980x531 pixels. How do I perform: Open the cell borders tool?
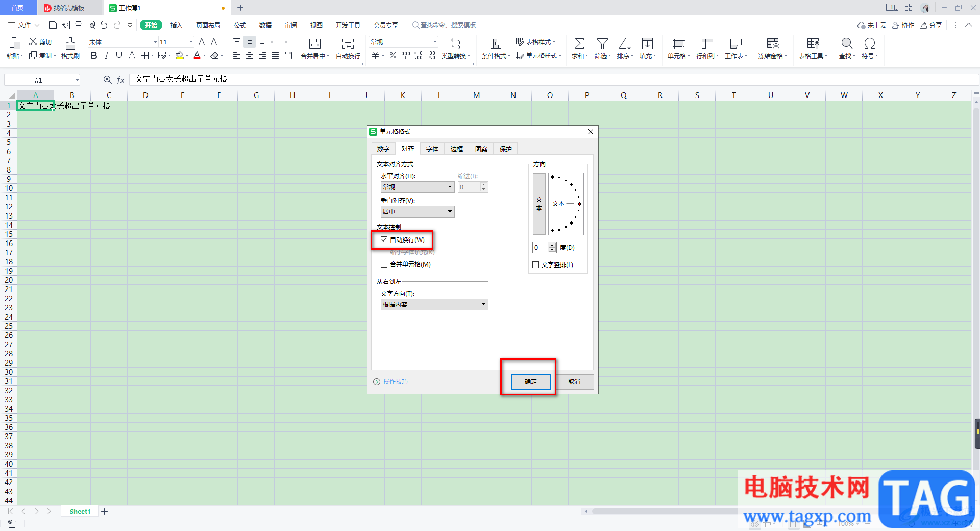[145, 55]
